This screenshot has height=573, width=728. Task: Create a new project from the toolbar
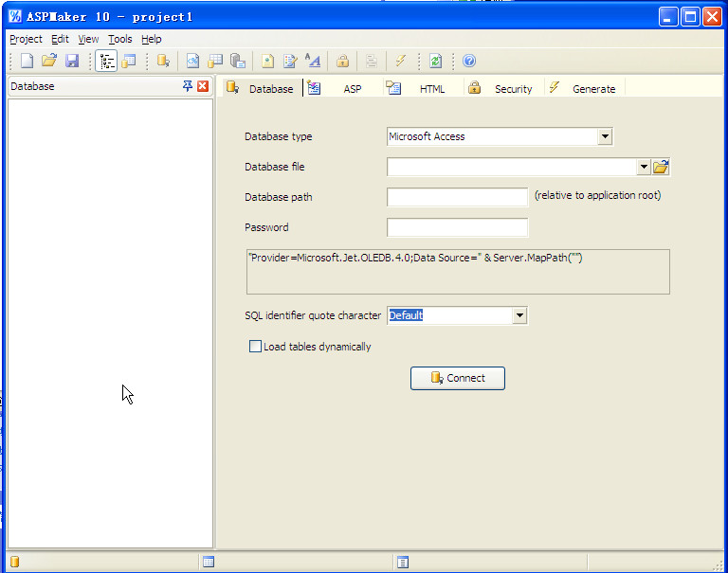27,61
